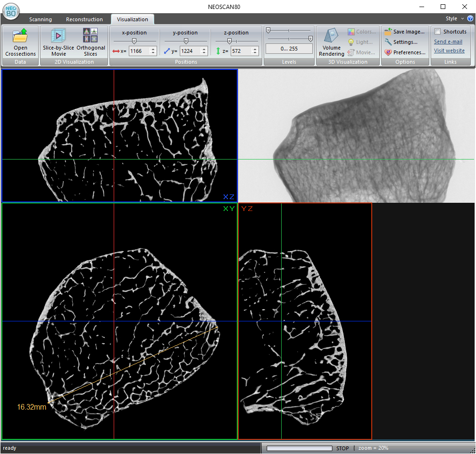476x454 pixels.
Task: Click the upper Levels slider handle
Action: 268,30
